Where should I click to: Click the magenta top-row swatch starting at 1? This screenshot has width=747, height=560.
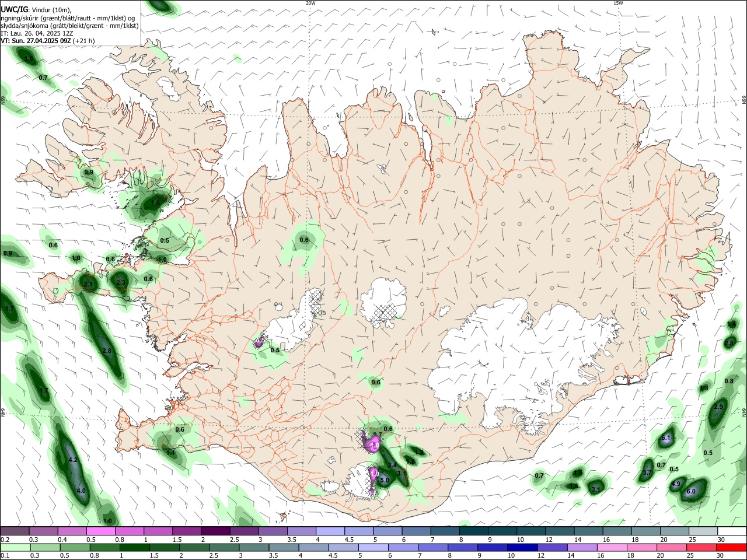click(x=158, y=531)
